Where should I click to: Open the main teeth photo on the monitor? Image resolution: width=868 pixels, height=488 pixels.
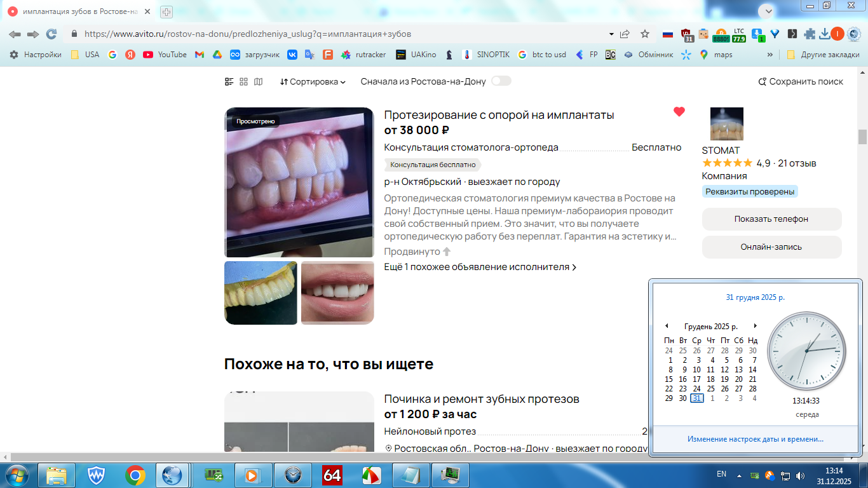299,182
